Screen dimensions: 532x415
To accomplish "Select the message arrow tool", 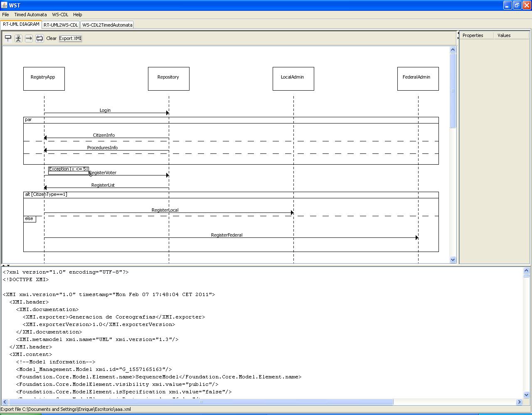I will point(28,38).
